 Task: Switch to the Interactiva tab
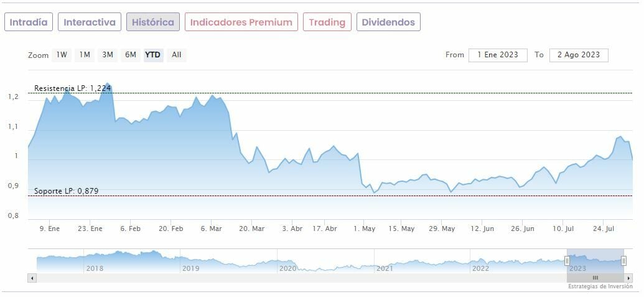point(90,22)
